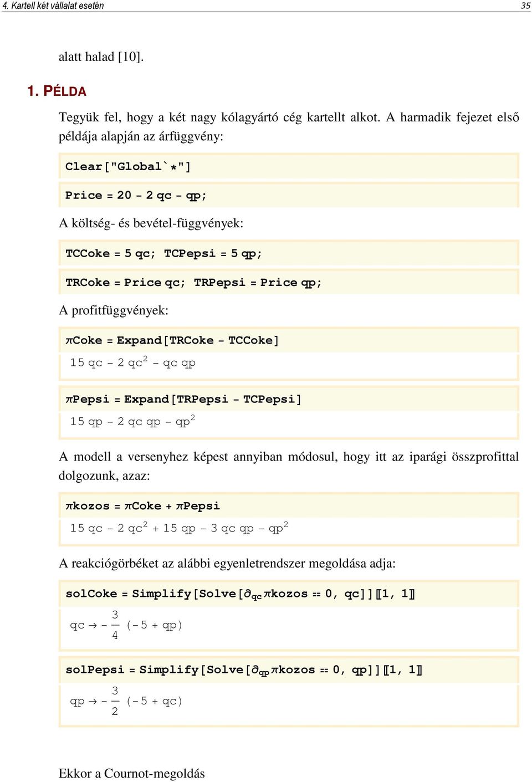
Task: Select the Price = 20 - 2 qc - qp cell
Action: click(x=289, y=195)
